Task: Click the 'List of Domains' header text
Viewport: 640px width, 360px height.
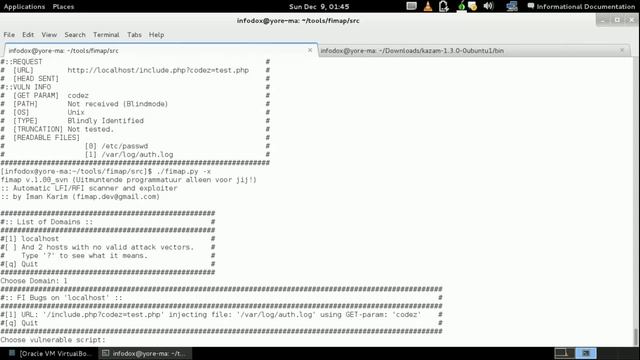Action: [55, 222]
